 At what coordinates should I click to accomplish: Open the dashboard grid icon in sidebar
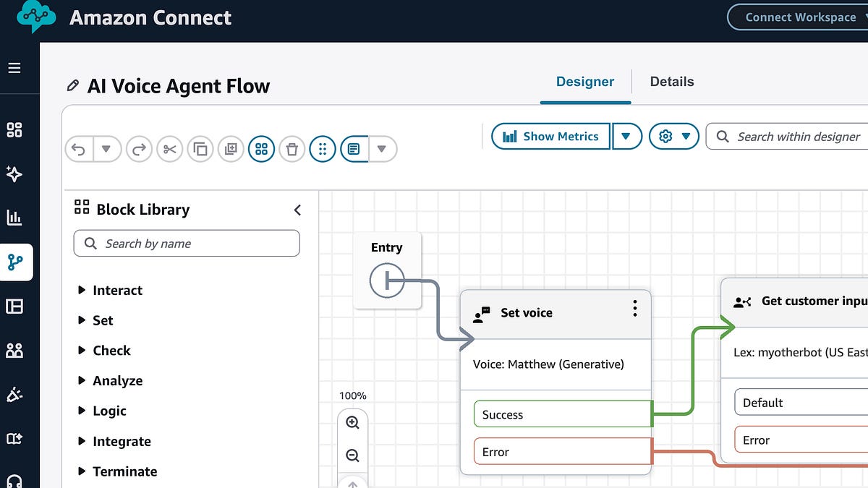pyautogui.click(x=14, y=130)
